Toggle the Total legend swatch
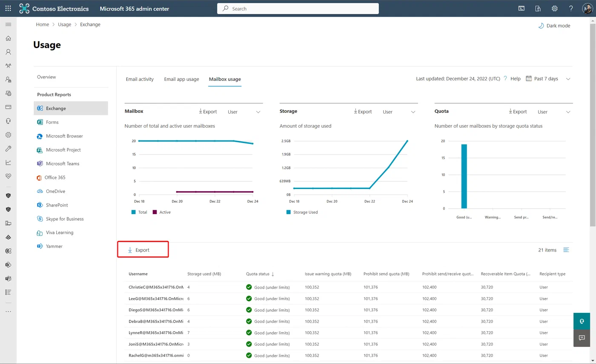Image resolution: width=596 pixels, height=364 pixels. click(x=134, y=212)
